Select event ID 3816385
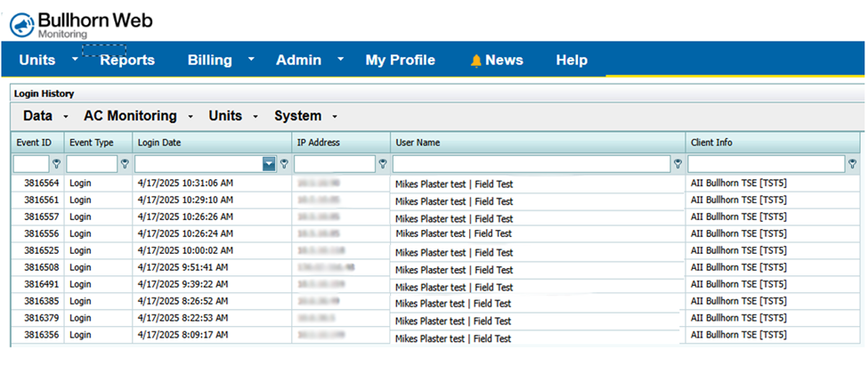868x367 pixels. tap(41, 301)
